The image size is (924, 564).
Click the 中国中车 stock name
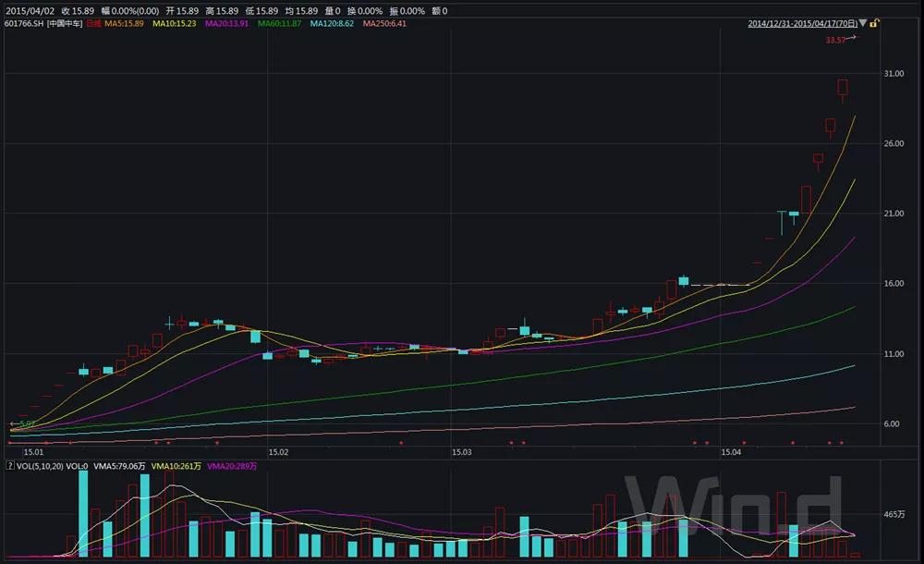[x=65, y=23]
